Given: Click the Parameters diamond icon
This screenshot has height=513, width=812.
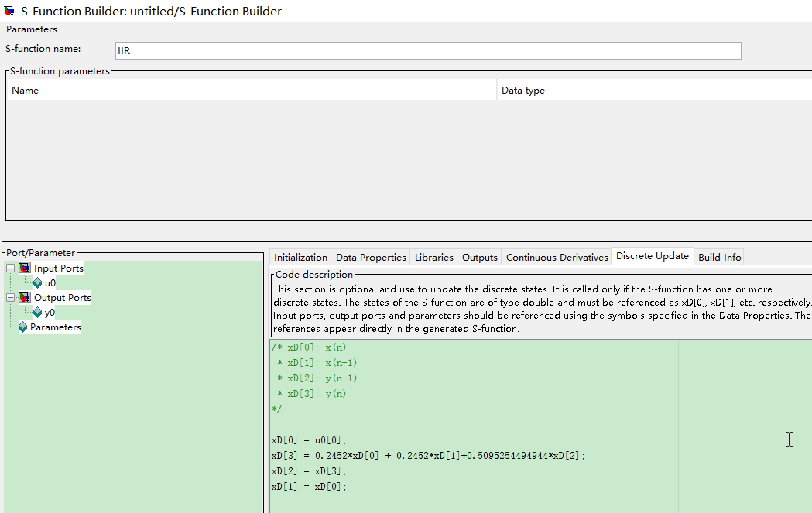Looking at the screenshot, I should pos(22,327).
